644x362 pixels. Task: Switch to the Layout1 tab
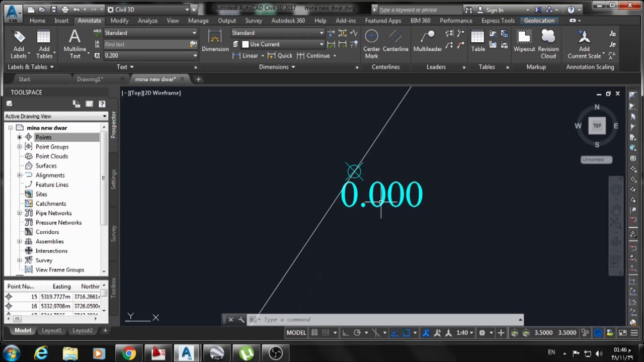[51, 331]
